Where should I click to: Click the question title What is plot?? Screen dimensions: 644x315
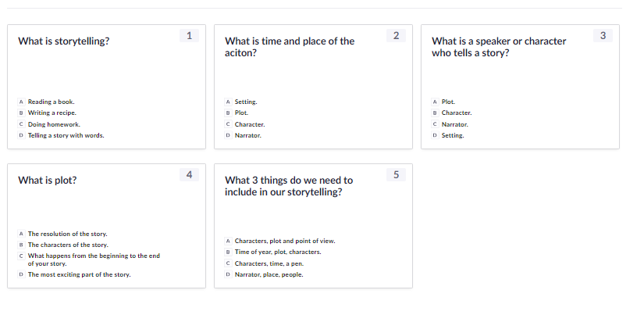(x=48, y=180)
